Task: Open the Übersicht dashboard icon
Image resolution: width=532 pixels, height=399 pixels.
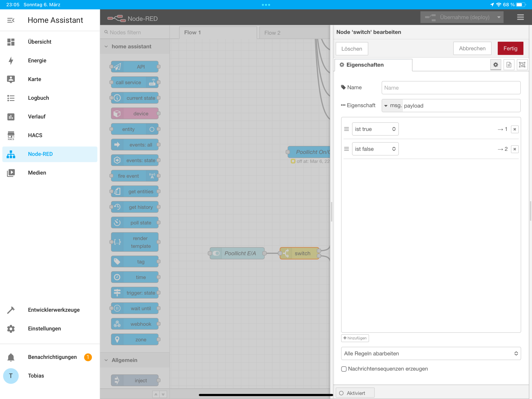Action: 11,42
